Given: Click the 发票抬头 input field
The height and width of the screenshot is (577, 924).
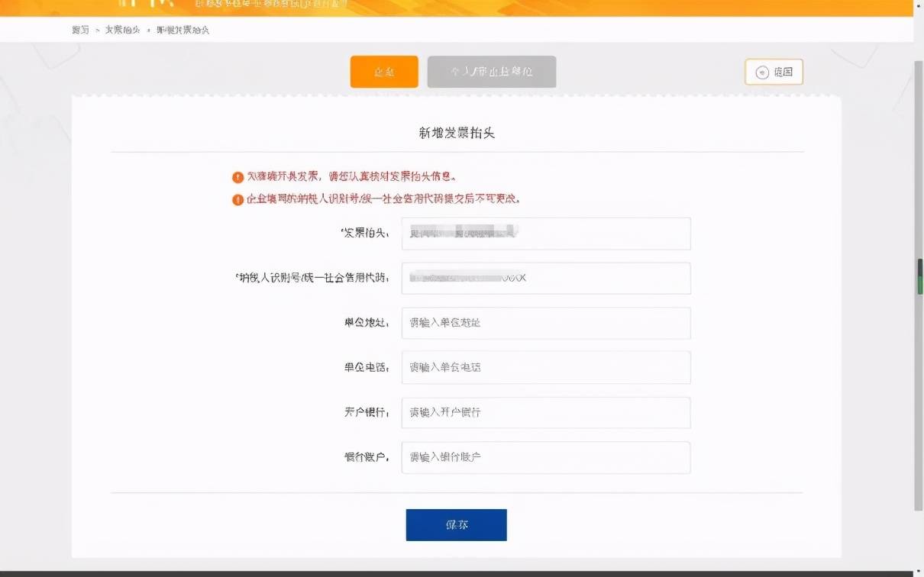Looking at the screenshot, I should tap(546, 234).
